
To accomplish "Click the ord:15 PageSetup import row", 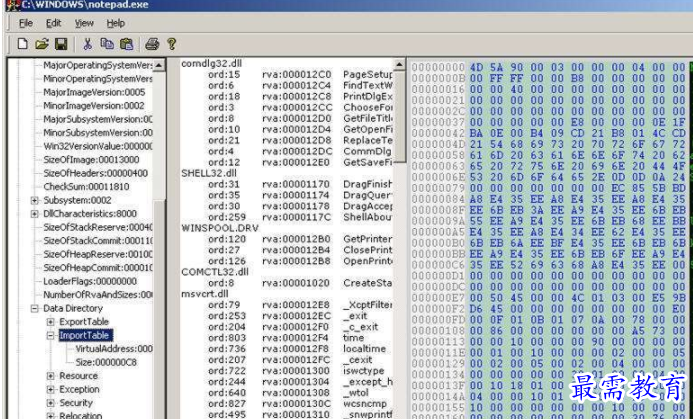I will [300, 74].
